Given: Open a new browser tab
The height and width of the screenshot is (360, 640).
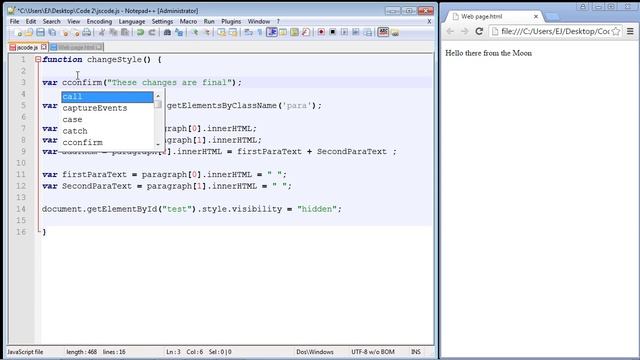Looking at the screenshot, I should [x=552, y=17].
